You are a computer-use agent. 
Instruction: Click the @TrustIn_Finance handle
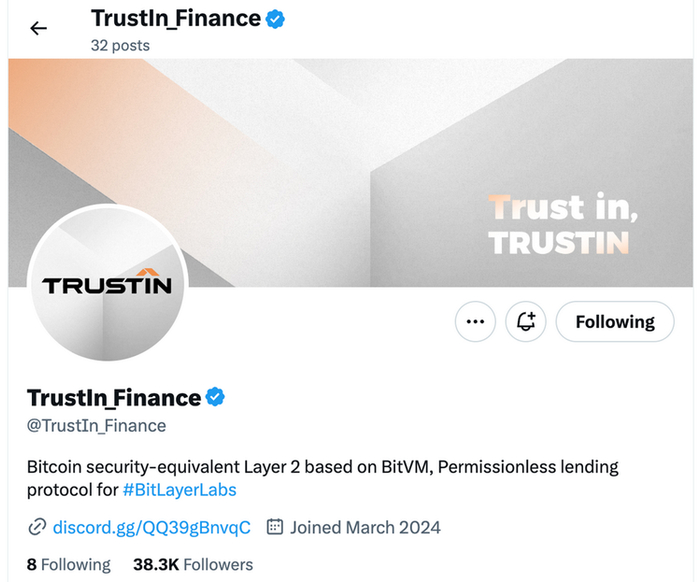tap(96, 425)
